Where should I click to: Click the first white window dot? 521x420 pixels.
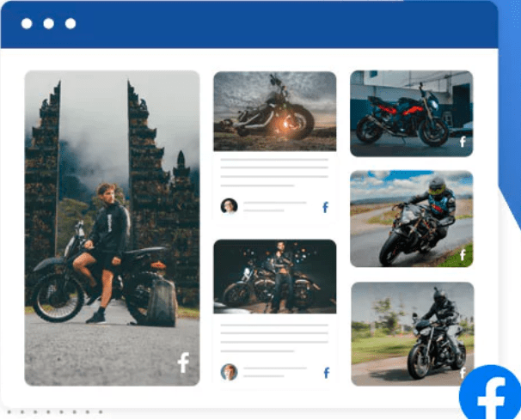coord(28,23)
